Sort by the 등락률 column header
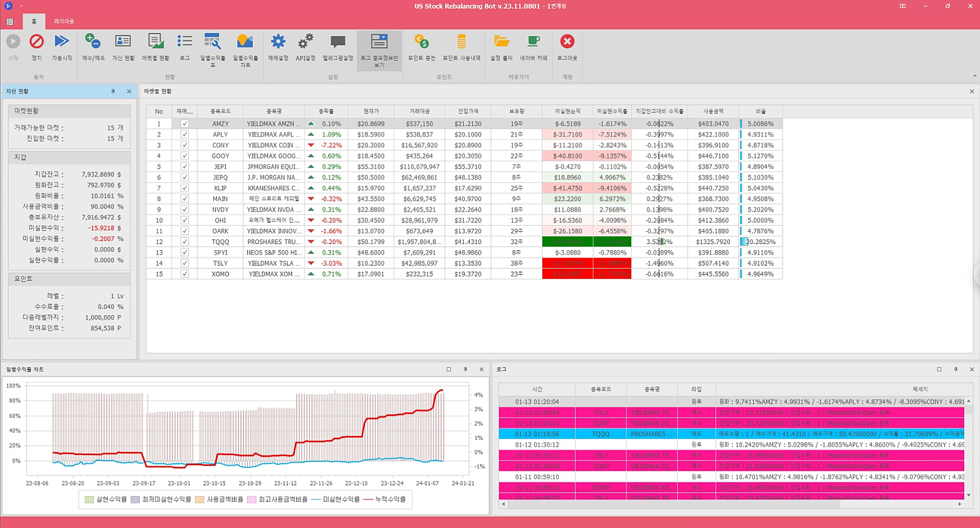Screen dimensions: 980x528 [x=326, y=112]
